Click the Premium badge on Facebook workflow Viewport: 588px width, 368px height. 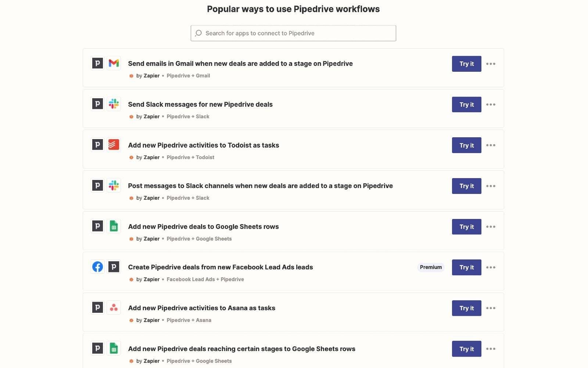pos(431,268)
